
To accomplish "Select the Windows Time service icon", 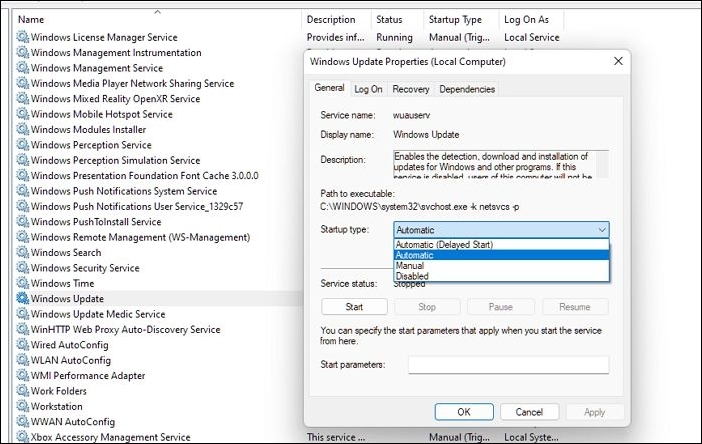I will [23, 284].
